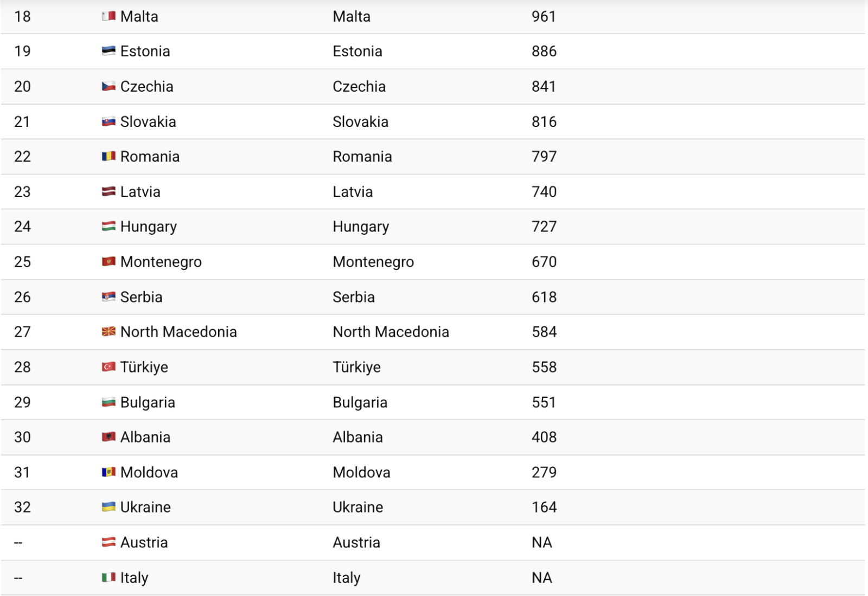Select the Latvia flag icon

click(x=108, y=191)
